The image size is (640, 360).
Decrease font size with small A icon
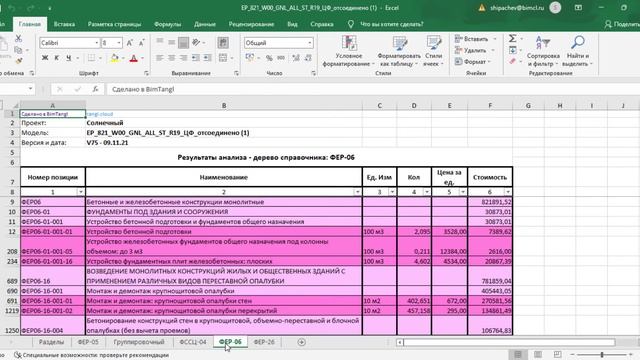(142, 43)
